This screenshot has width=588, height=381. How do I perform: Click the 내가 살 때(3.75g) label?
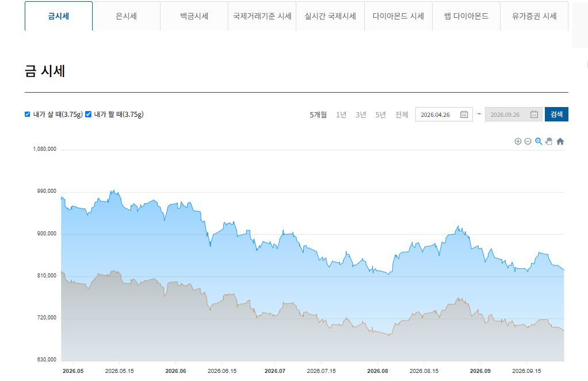pyautogui.click(x=58, y=115)
